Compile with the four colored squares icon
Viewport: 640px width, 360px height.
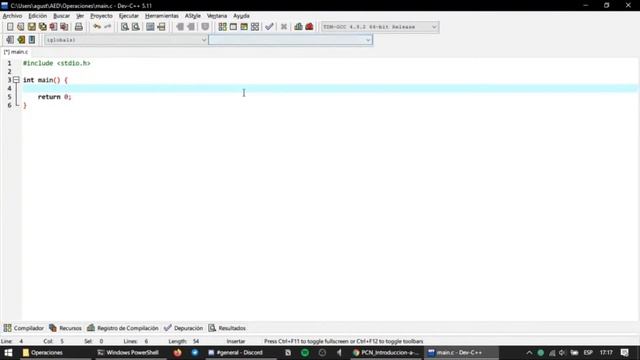tap(222, 27)
